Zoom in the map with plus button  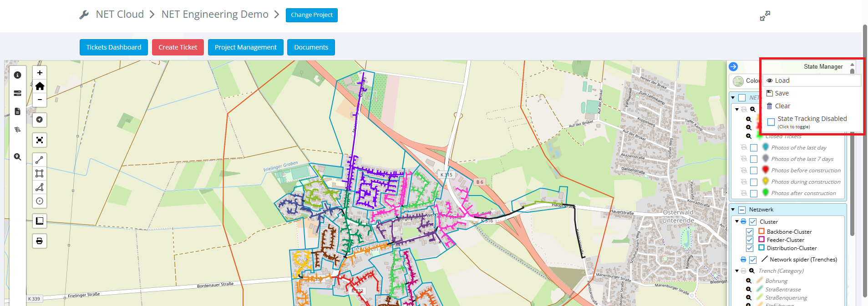40,73
